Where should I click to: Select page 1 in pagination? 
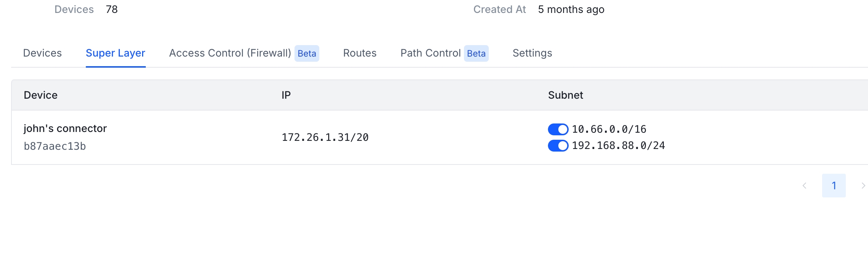(x=834, y=186)
